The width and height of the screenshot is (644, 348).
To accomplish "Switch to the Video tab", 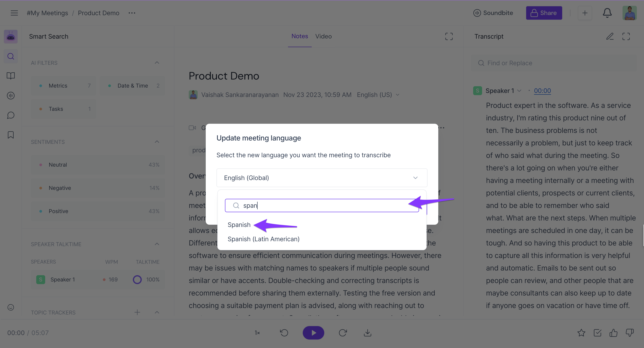I will [x=323, y=36].
